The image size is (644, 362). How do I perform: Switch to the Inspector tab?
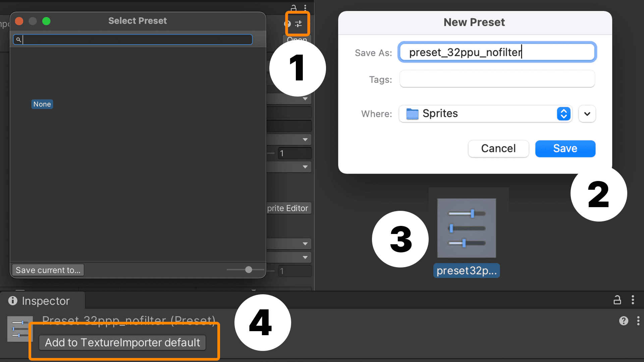pos(40,301)
